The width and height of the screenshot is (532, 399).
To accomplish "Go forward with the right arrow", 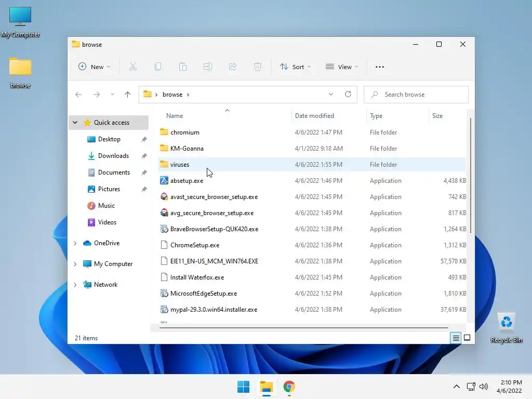I will pos(97,95).
